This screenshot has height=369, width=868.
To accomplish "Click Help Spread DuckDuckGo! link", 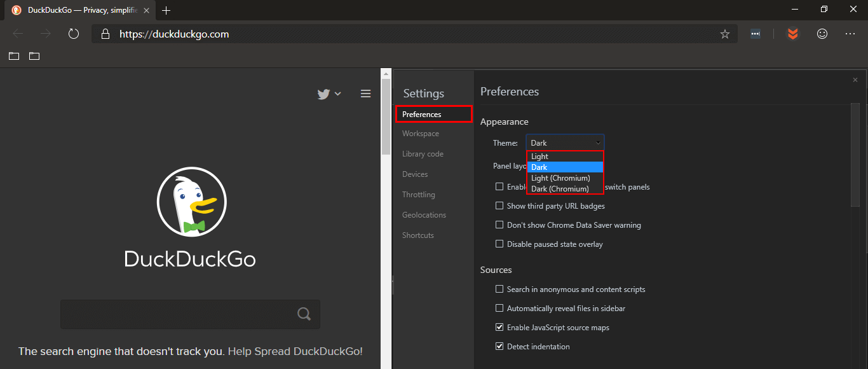I will 295,351.
